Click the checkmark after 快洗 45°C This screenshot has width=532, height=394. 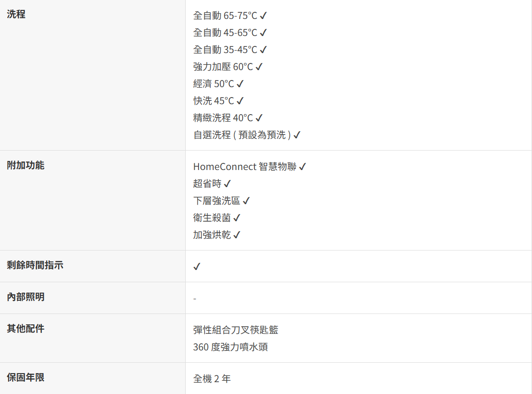pyautogui.click(x=240, y=101)
